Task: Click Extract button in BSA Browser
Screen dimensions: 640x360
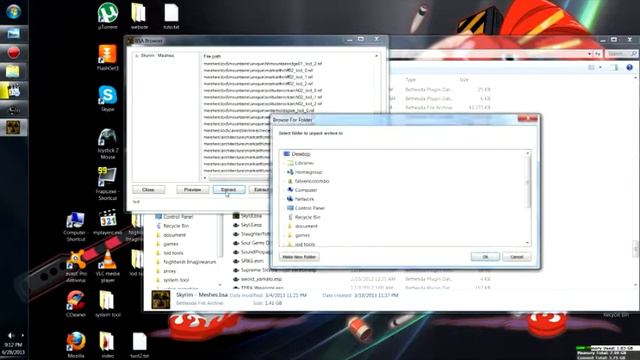Action: pyautogui.click(x=229, y=190)
